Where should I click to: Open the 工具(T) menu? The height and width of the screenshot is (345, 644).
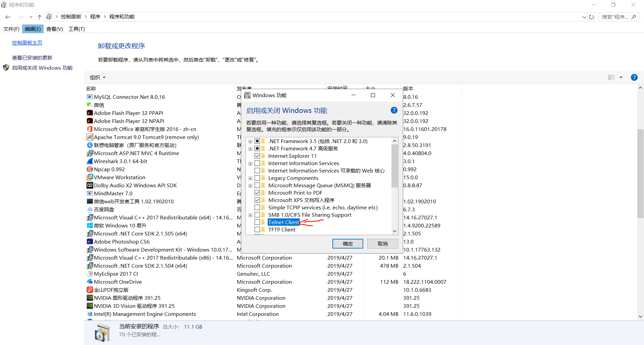click(76, 29)
